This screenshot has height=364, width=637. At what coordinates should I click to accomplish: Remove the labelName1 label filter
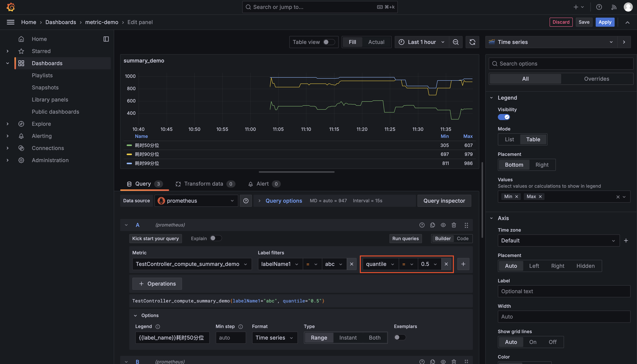pos(351,264)
